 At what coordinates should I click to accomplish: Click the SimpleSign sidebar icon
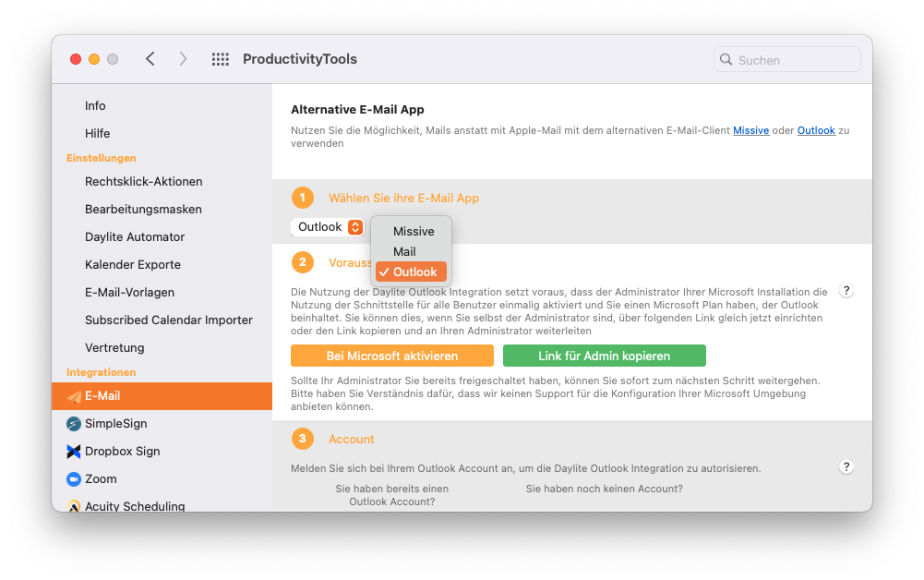pos(74,424)
